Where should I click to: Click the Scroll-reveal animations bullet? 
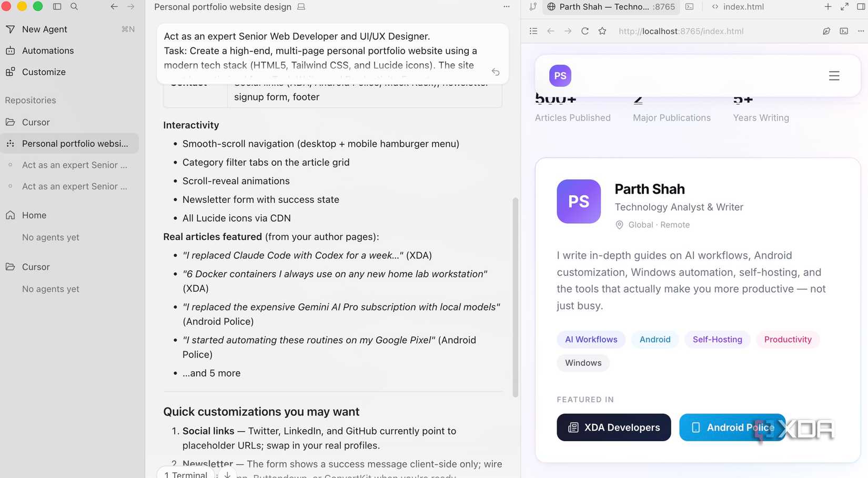coord(236,181)
